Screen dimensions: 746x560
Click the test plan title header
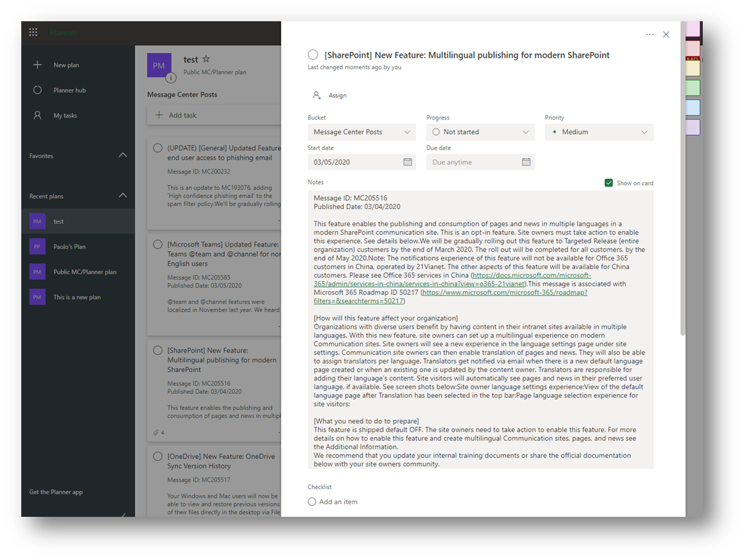point(190,59)
